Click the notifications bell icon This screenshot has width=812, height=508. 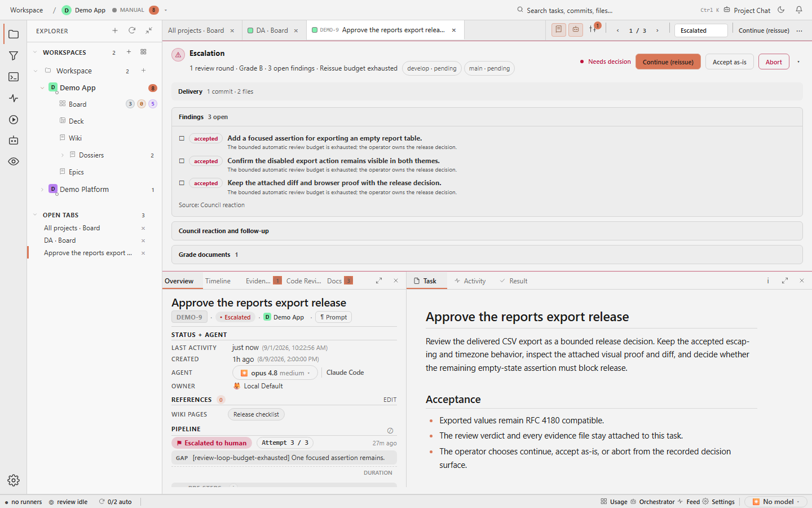(799, 10)
